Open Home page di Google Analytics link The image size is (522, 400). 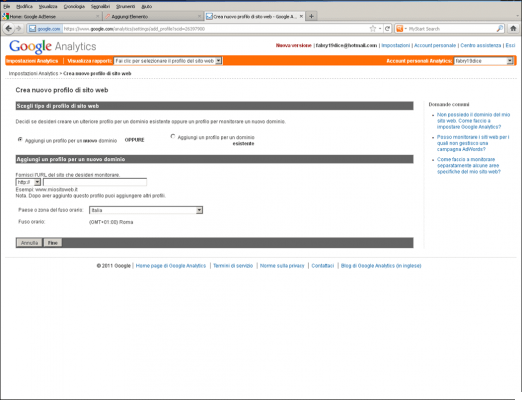coord(171,266)
